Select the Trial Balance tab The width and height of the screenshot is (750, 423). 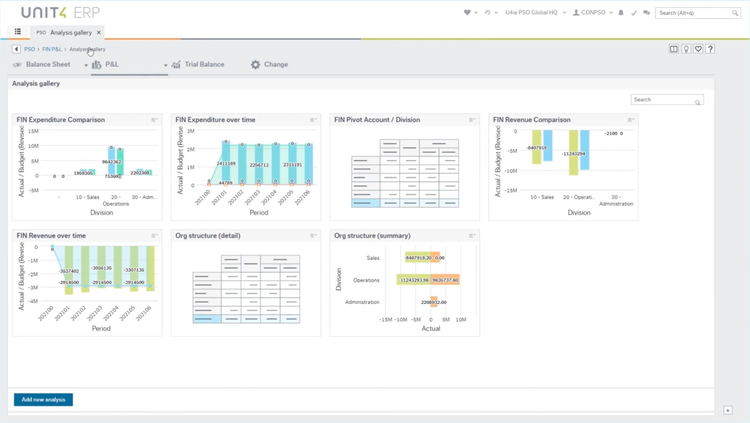click(198, 64)
